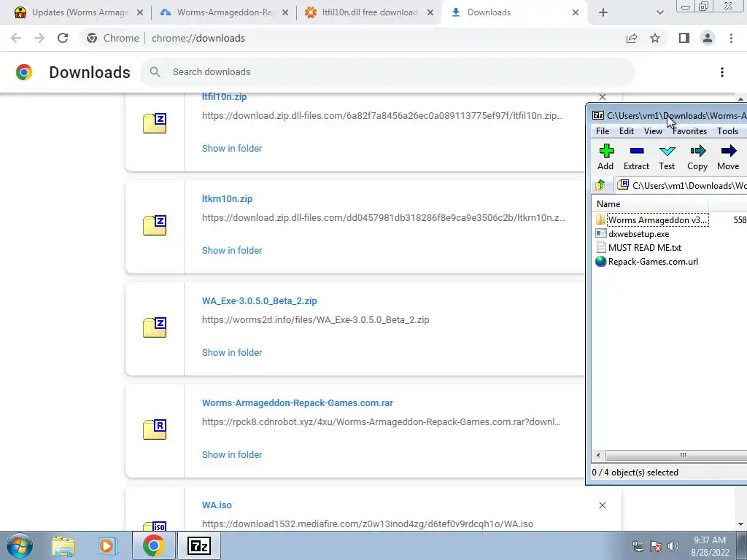Open Windows Explorer from the taskbar
This screenshot has height=560, width=747.
click(63, 546)
